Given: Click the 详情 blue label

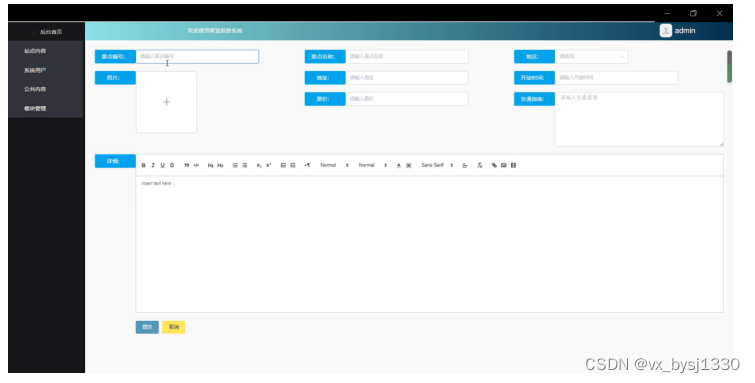Looking at the screenshot, I should (x=115, y=161).
